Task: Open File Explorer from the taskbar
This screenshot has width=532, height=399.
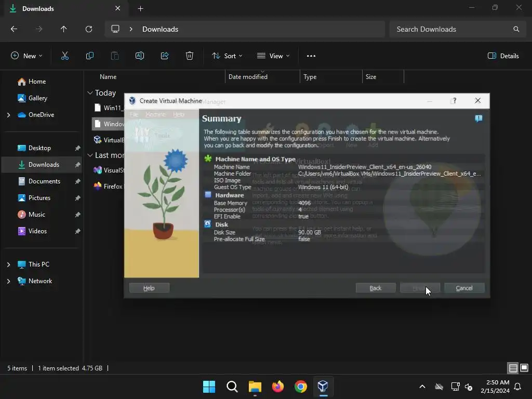Action: pos(255,387)
